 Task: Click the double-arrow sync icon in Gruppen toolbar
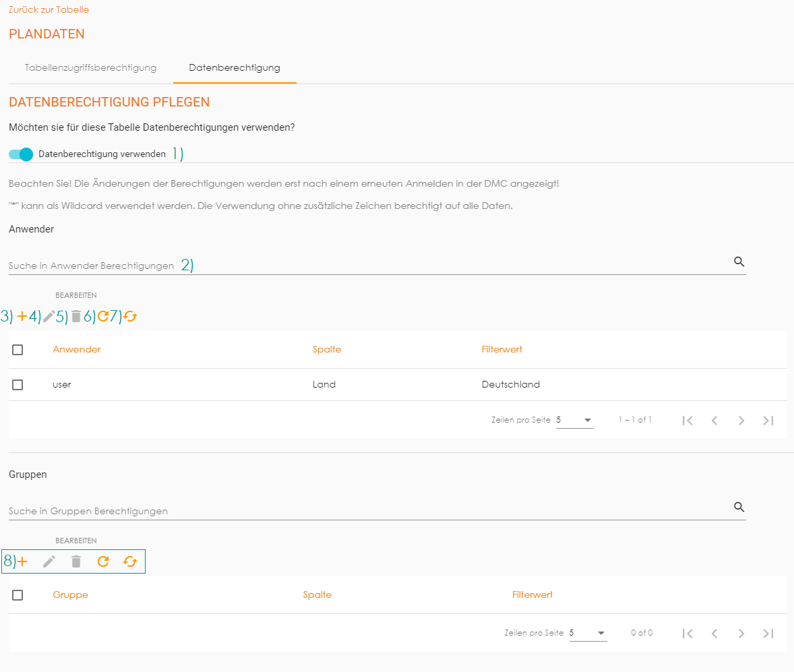[x=130, y=561]
